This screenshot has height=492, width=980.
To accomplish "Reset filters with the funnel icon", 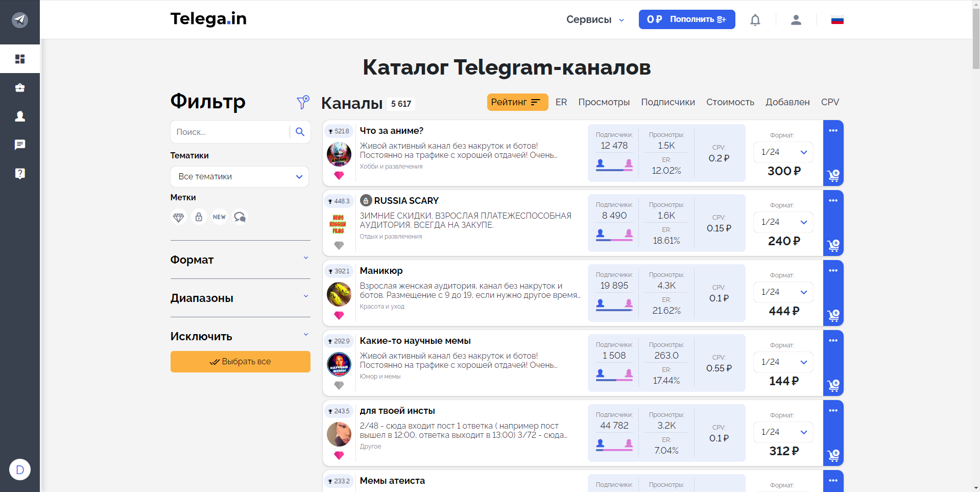I will pyautogui.click(x=303, y=102).
